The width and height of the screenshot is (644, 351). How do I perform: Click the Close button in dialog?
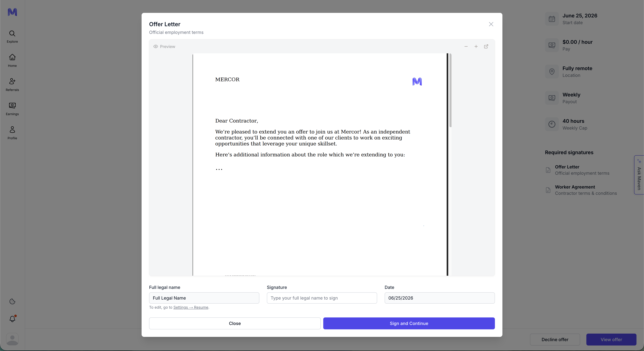pyautogui.click(x=235, y=323)
